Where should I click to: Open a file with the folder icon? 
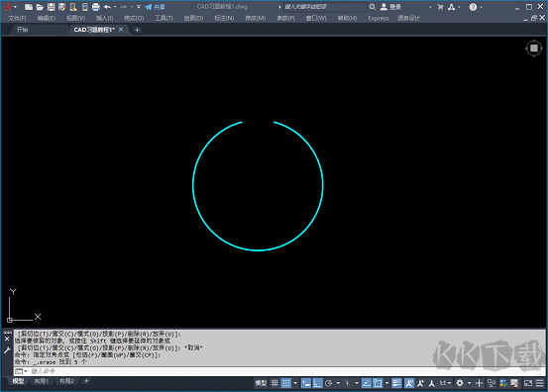(x=40, y=7)
